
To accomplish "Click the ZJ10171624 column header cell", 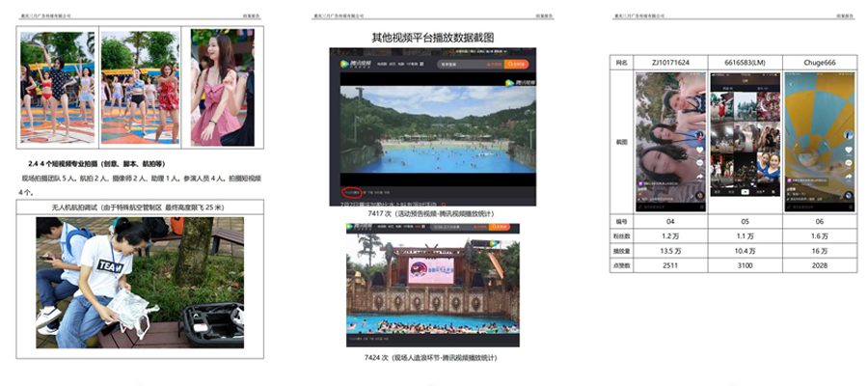I will [x=671, y=62].
